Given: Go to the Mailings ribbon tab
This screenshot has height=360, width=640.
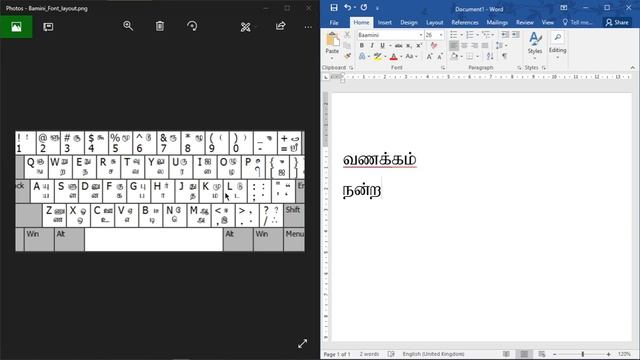Looking at the screenshot, I should click(x=497, y=22).
